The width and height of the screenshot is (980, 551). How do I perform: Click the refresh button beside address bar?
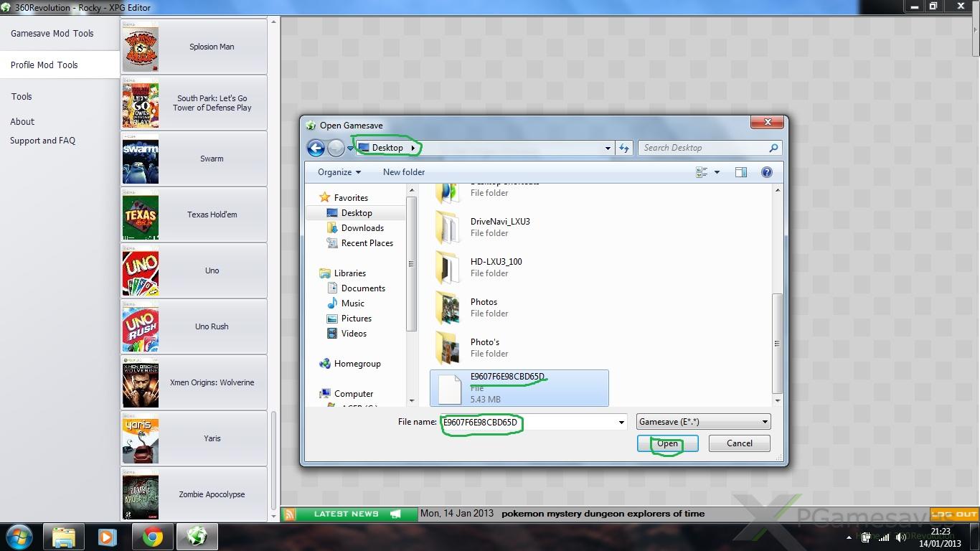pos(624,148)
